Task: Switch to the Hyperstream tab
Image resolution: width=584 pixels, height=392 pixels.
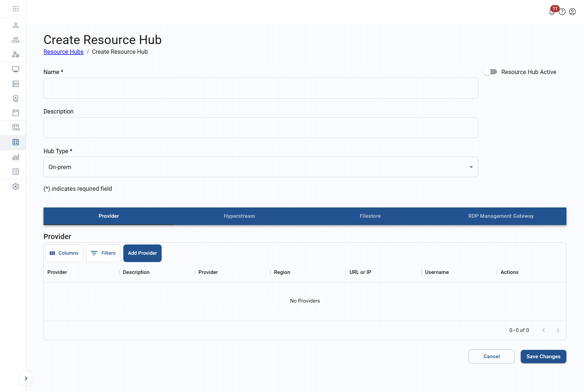Action: pyautogui.click(x=239, y=216)
